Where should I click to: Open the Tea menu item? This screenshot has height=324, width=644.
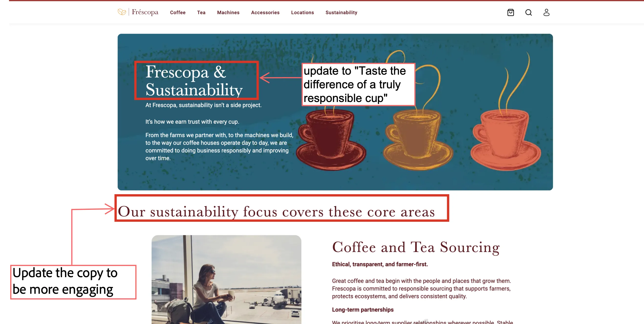[x=201, y=12]
